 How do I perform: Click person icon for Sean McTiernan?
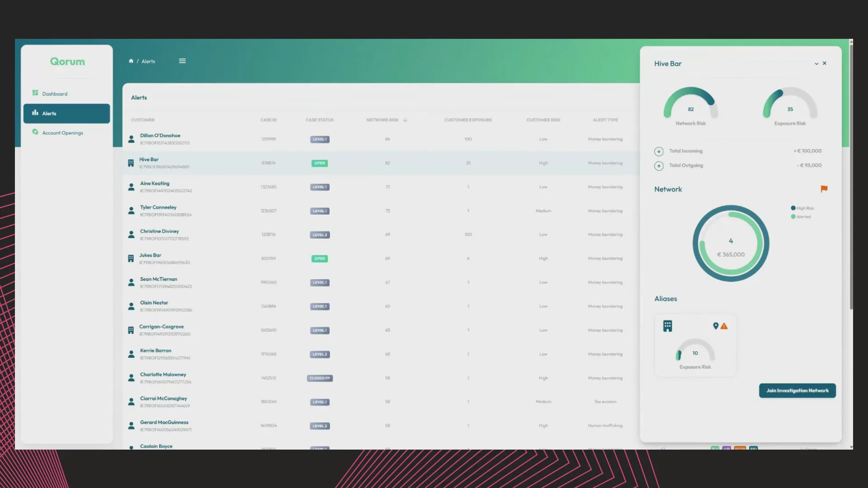[131, 282]
